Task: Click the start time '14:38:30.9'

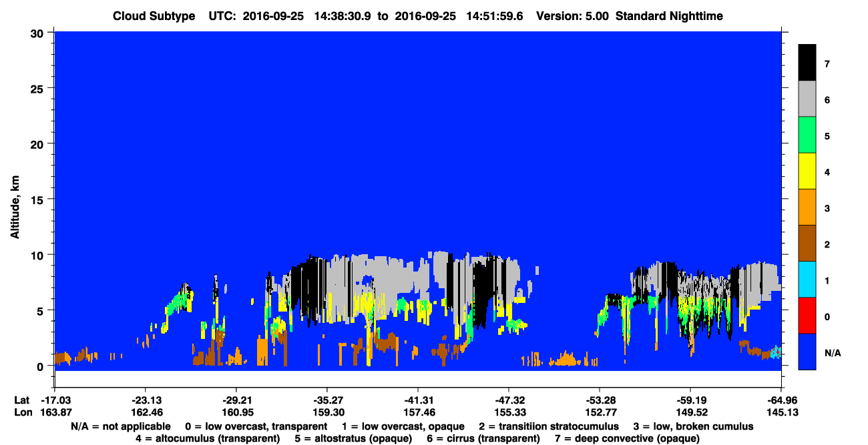Action: pyautogui.click(x=343, y=16)
